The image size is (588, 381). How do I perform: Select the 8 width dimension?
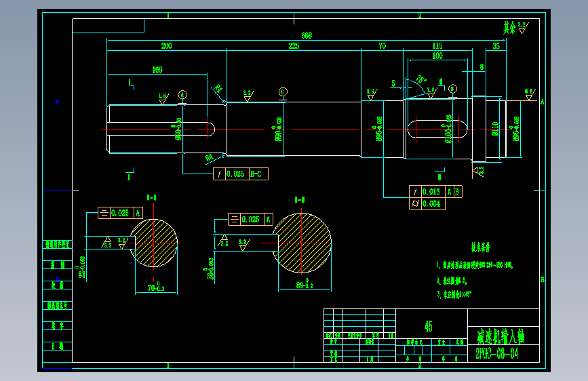[x=482, y=66]
